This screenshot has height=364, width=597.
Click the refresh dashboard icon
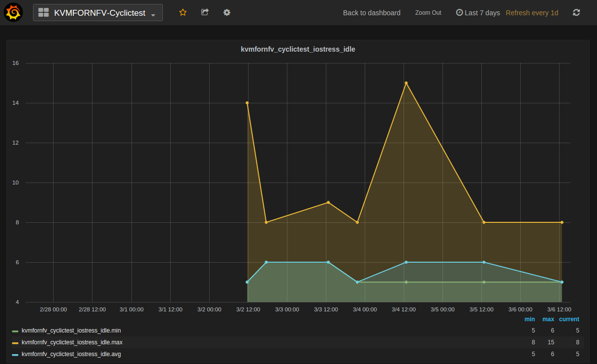[x=576, y=13]
